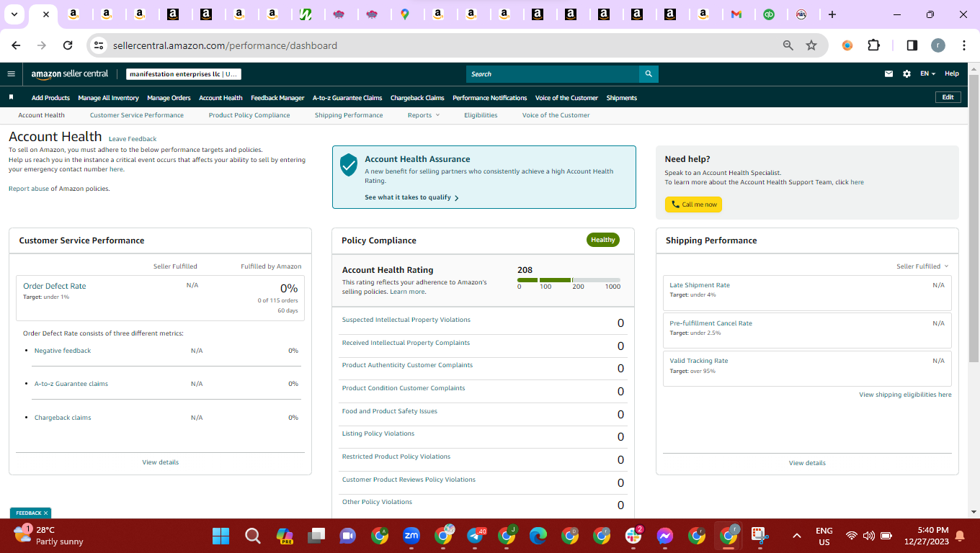This screenshot has height=553, width=980.
Task: Open the EN language dropdown
Action: (x=927, y=73)
